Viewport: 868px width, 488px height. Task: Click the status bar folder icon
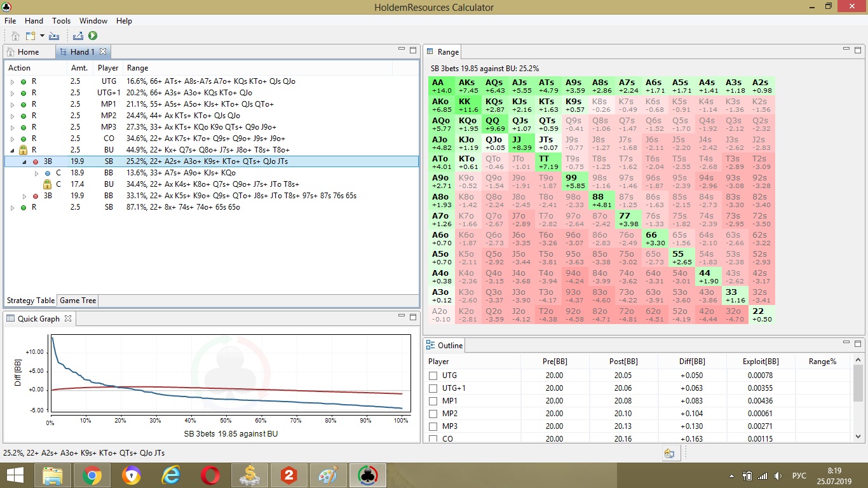(x=669, y=454)
